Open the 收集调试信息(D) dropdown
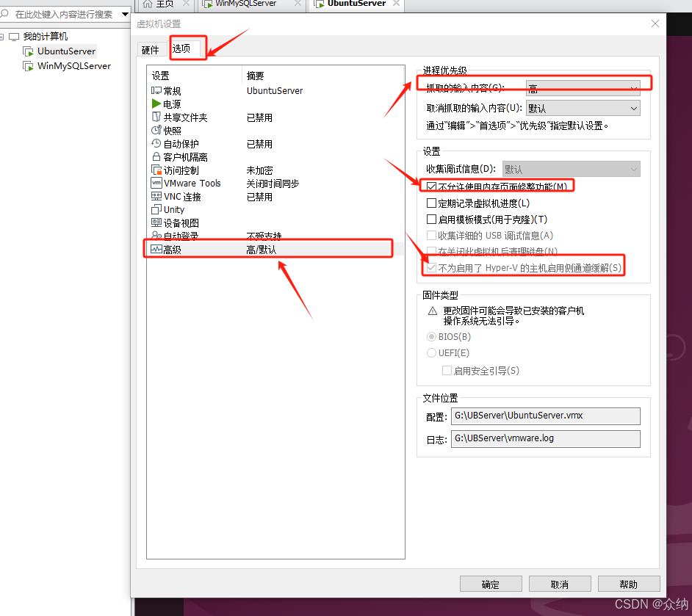Viewport: 692px width, 616px height. [x=571, y=169]
